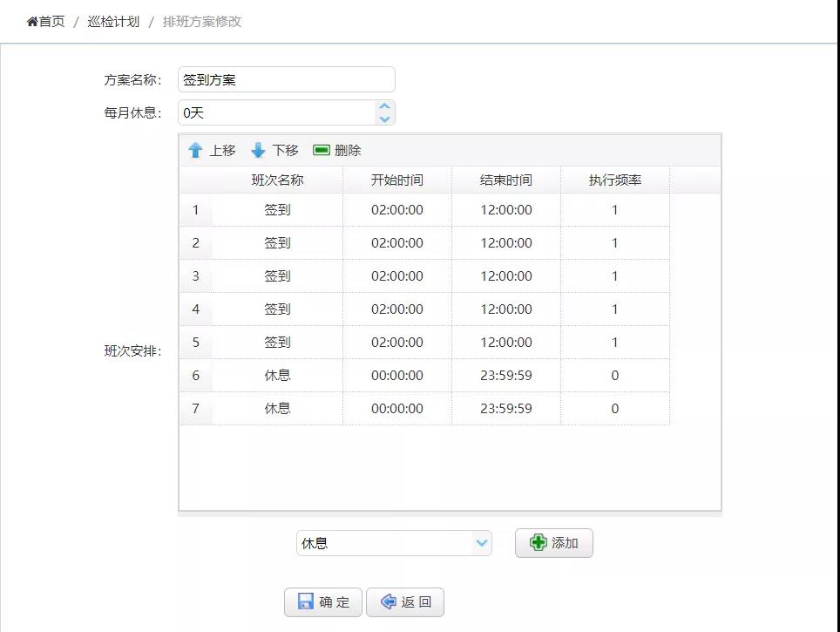
Task: Click the green plus icon on 添加
Action: pyautogui.click(x=539, y=543)
